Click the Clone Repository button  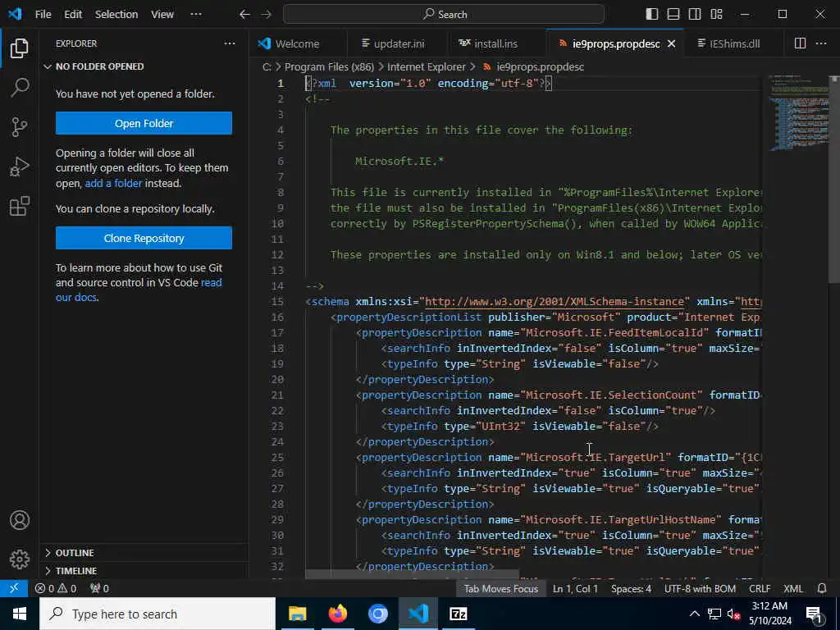[144, 238]
